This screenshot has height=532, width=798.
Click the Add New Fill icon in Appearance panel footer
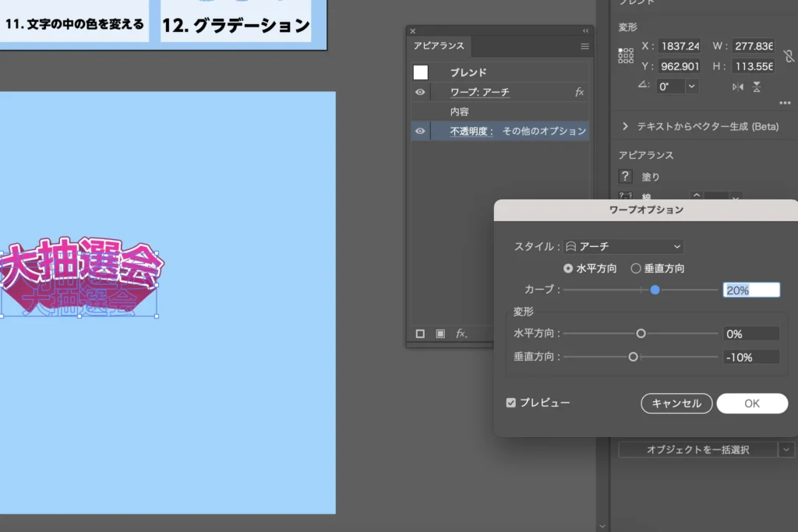(440, 333)
